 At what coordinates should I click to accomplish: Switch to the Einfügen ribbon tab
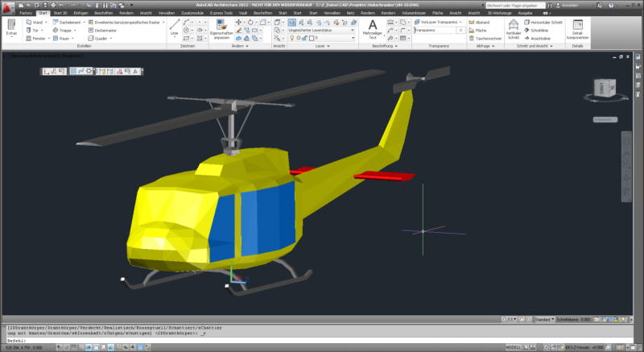coord(80,13)
